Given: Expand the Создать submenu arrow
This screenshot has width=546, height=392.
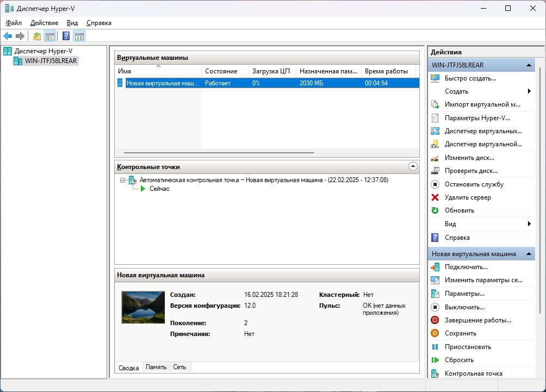Looking at the screenshot, I should [x=529, y=91].
